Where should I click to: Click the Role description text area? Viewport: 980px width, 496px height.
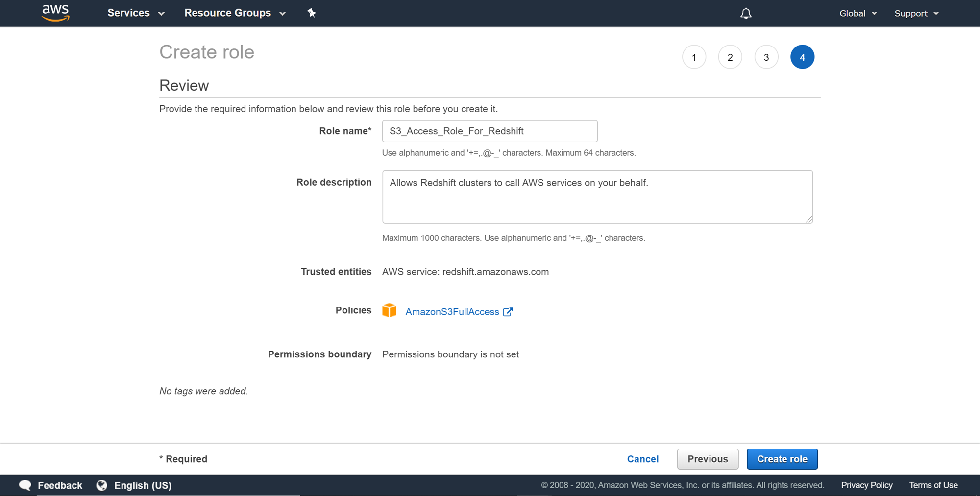click(597, 197)
